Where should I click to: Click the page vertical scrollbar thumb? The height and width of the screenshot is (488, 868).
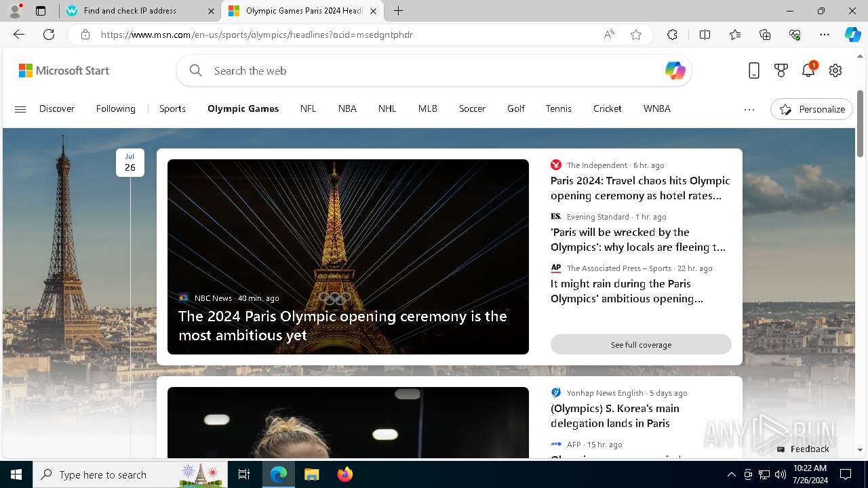pos(861,123)
